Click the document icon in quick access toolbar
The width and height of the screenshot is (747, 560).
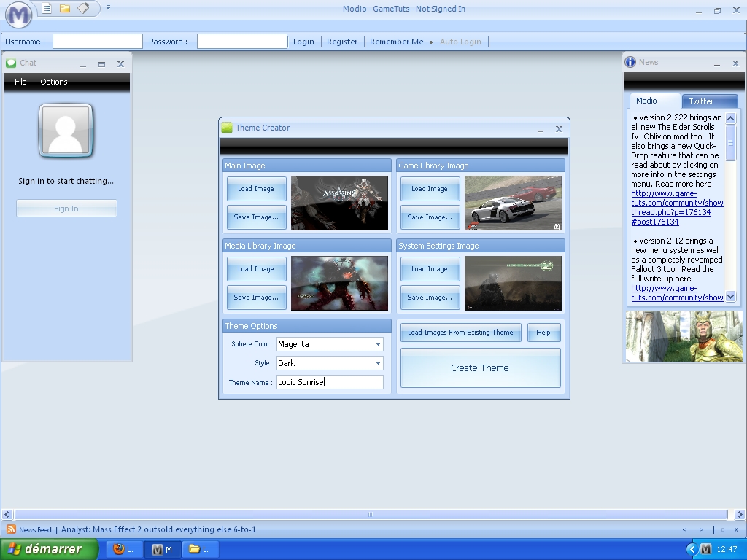pyautogui.click(x=47, y=8)
